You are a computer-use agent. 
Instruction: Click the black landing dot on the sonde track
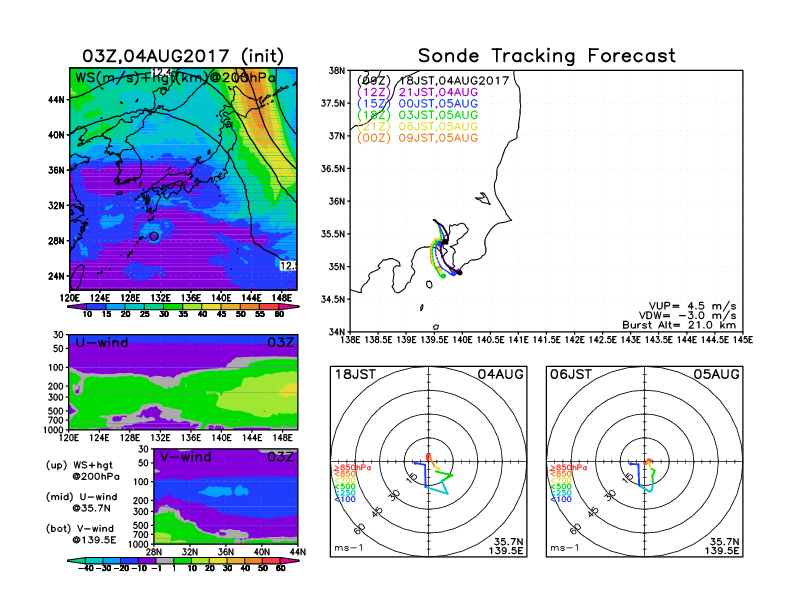[459, 273]
